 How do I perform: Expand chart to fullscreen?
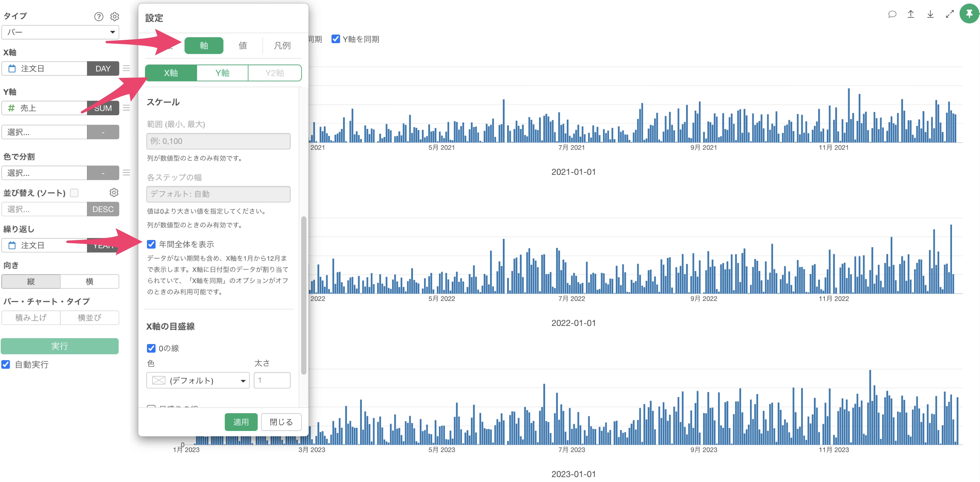click(950, 15)
